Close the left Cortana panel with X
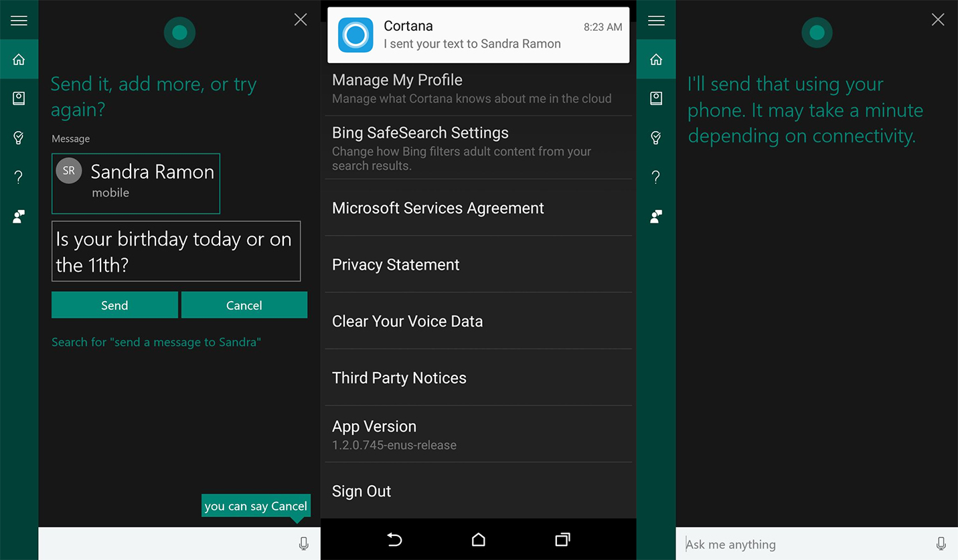 click(301, 20)
